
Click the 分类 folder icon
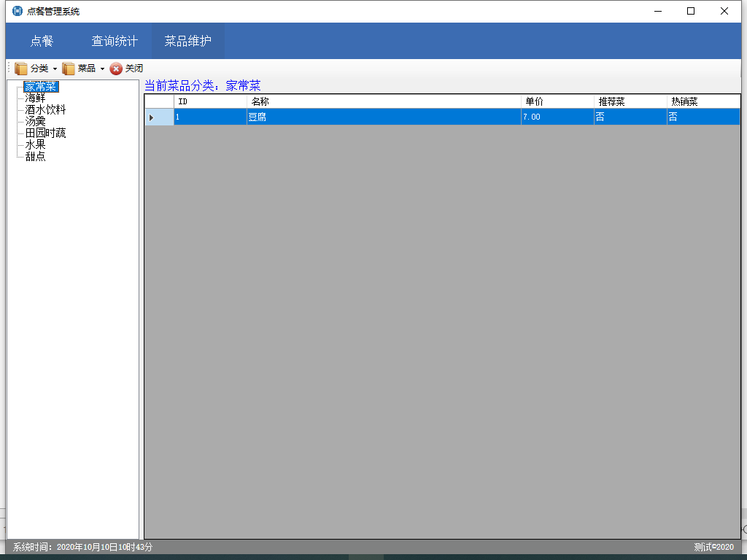[x=21, y=69]
